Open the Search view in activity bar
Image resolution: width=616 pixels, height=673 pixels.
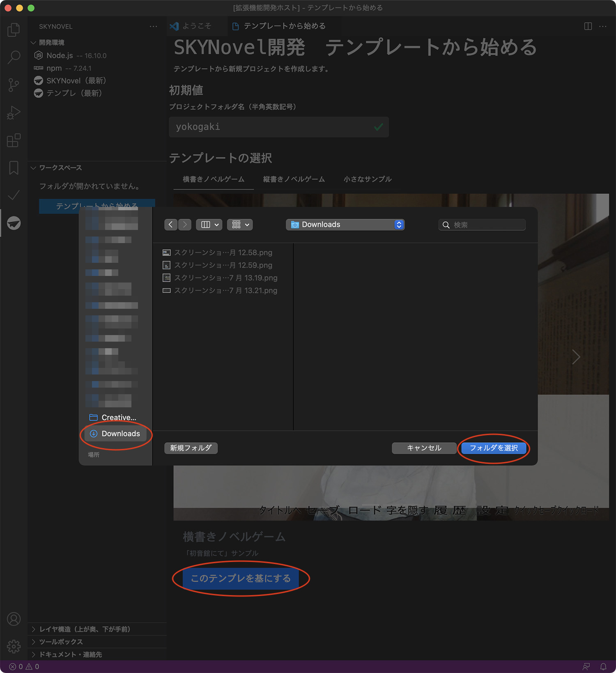[14, 57]
